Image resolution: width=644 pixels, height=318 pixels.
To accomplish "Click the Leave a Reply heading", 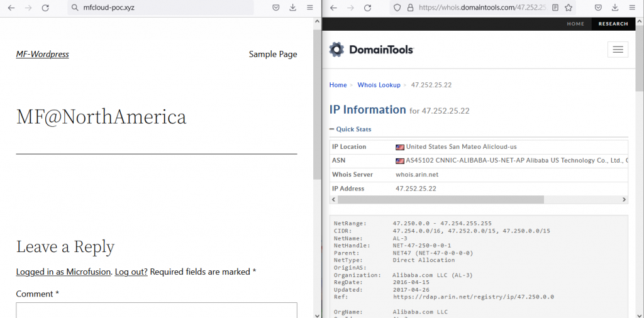I will pyautogui.click(x=65, y=246).
